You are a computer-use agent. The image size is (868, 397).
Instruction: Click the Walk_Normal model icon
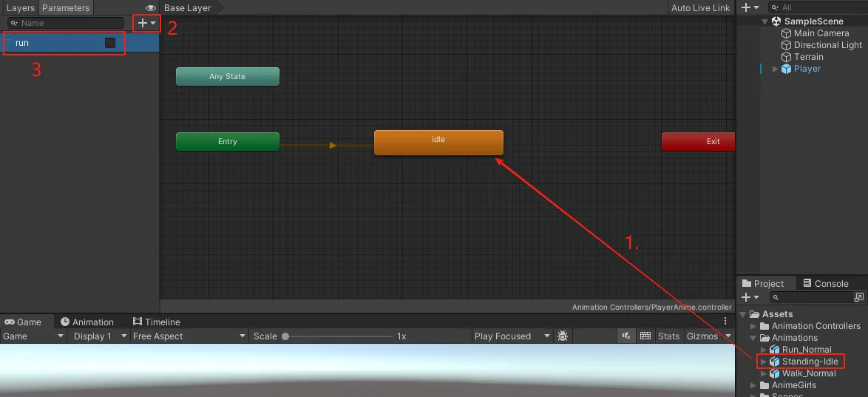(774, 374)
